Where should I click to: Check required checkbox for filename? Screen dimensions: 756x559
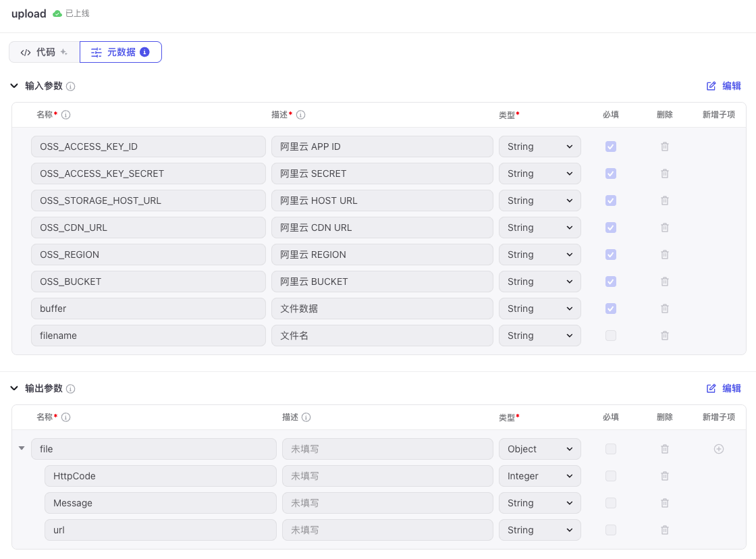(x=610, y=336)
